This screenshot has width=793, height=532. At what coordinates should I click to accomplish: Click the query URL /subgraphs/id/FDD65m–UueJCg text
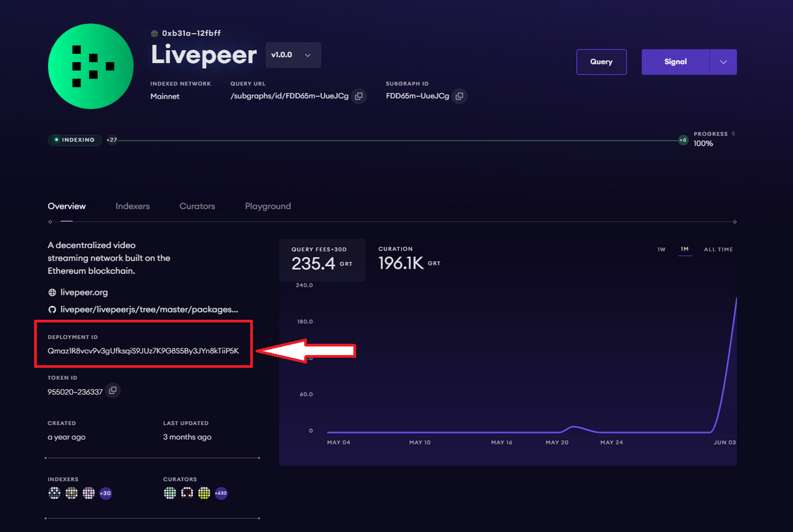click(x=289, y=96)
